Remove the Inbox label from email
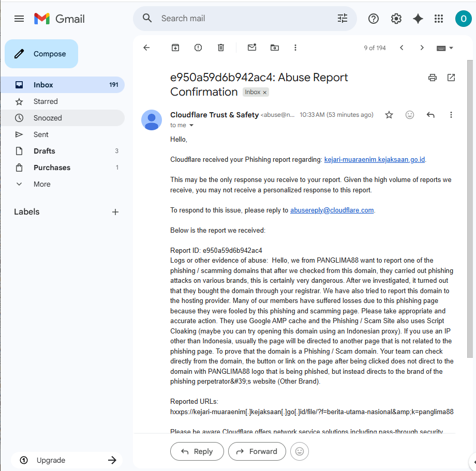Viewport: 476px width, 471px height. [265, 93]
